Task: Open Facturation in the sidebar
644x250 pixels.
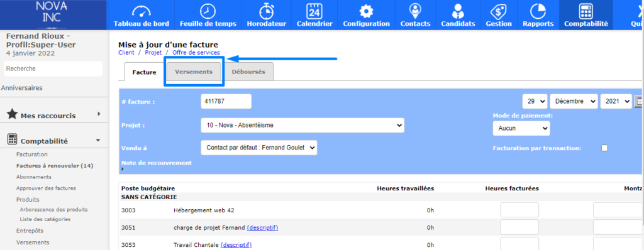Action: point(32,155)
